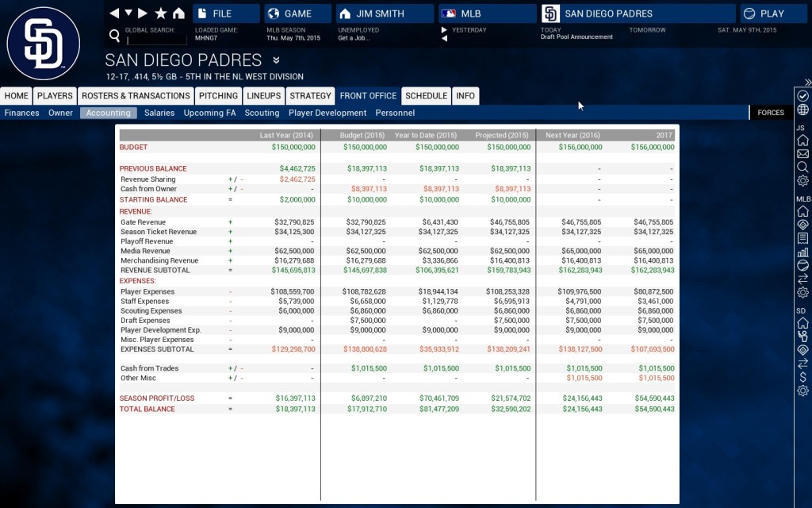Expand the San Diego Padres team chevron
The height and width of the screenshot is (508, 812).
pos(276,60)
